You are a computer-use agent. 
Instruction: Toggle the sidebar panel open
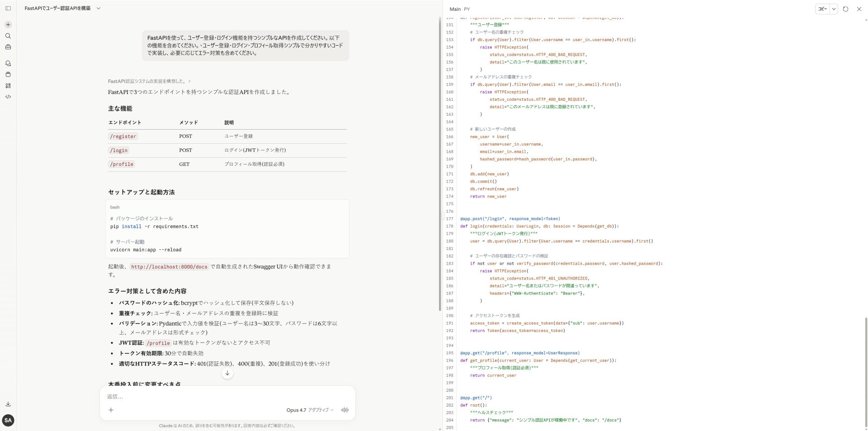(x=8, y=8)
